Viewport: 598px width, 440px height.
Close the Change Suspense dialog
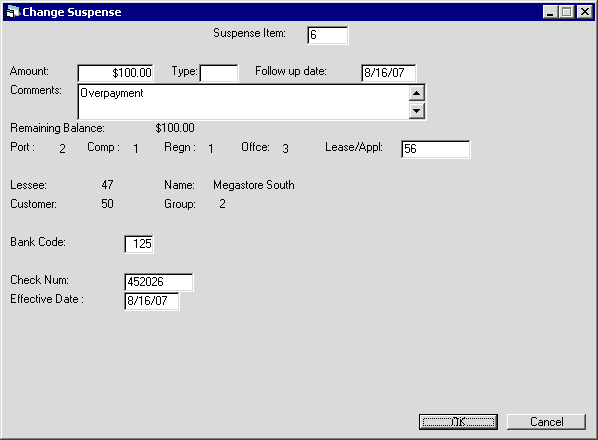(x=585, y=12)
